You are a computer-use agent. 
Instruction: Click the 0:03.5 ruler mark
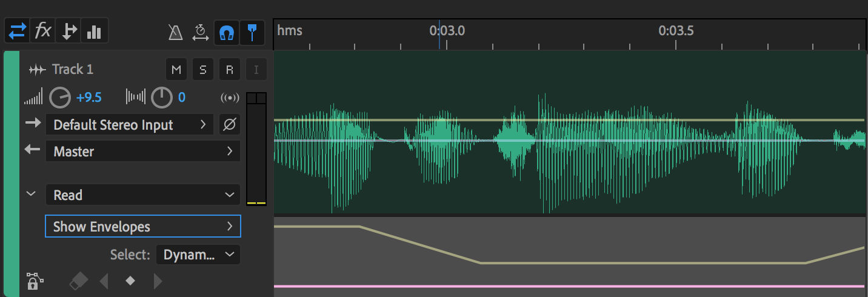(x=676, y=30)
